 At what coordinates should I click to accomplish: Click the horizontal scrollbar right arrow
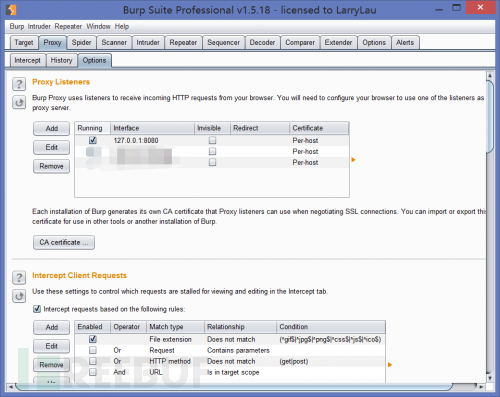(x=481, y=387)
